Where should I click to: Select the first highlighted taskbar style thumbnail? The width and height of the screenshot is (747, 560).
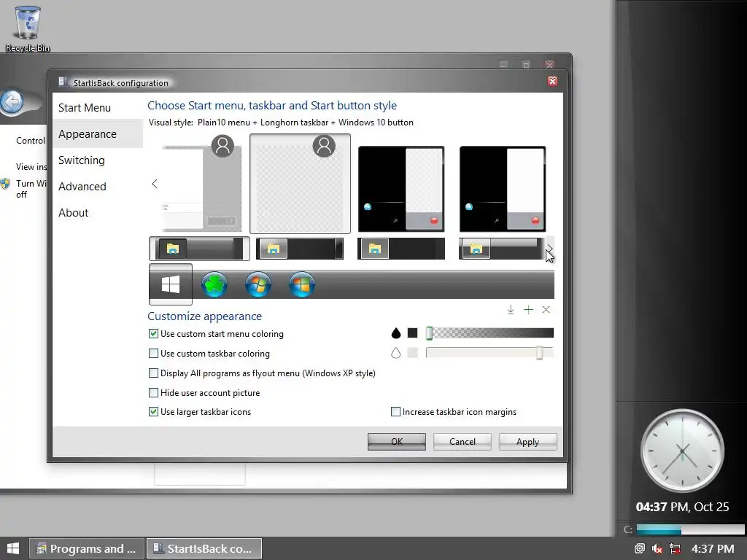[199, 249]
